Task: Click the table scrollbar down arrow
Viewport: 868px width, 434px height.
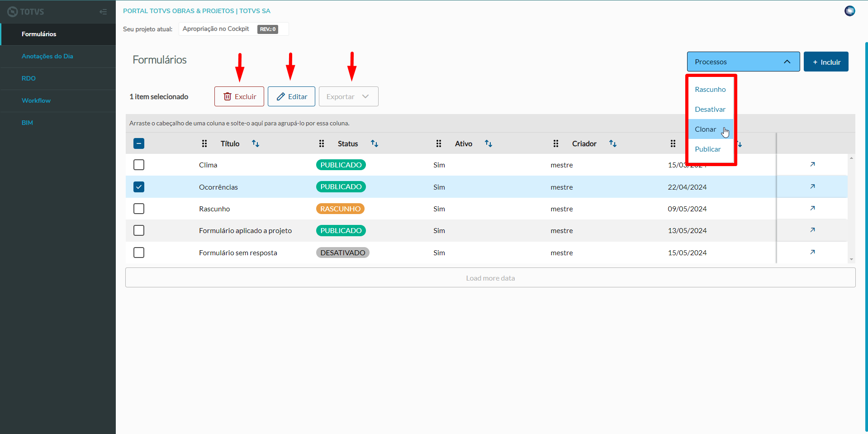Action: 851,259
